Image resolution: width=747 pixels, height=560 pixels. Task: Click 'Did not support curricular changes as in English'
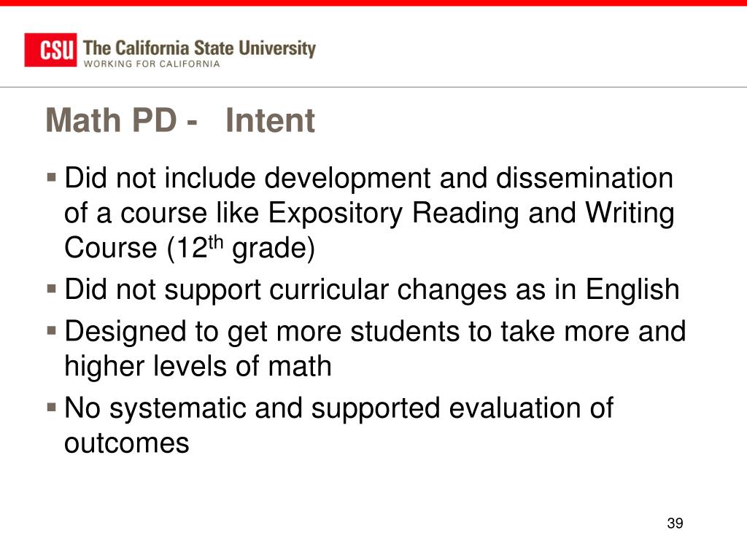coord(371,289)
